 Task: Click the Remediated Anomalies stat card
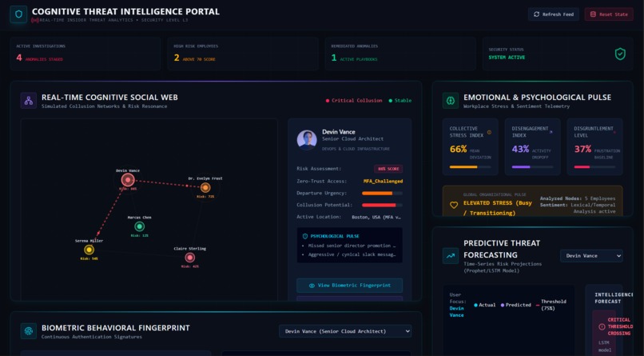coord(400,54)
